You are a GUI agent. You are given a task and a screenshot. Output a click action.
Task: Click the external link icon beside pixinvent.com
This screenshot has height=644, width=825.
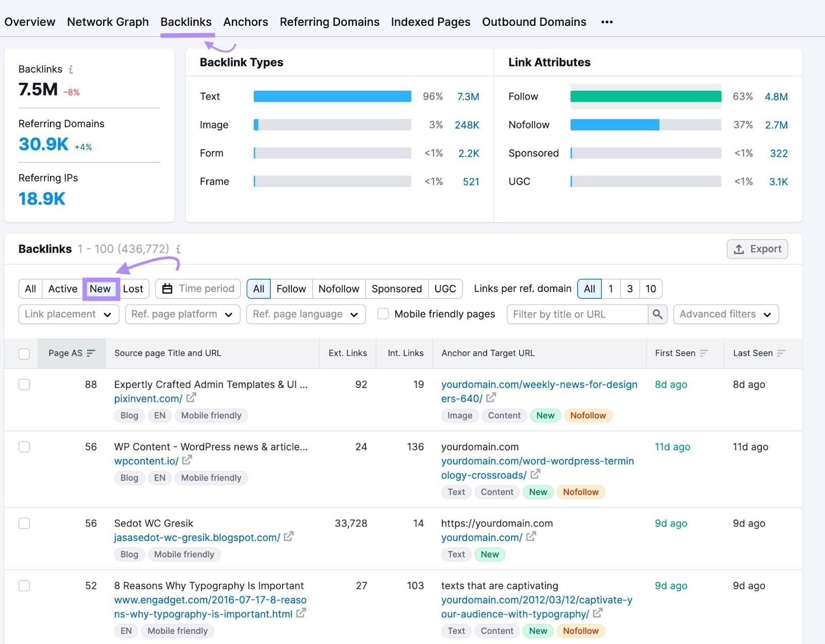191,398
